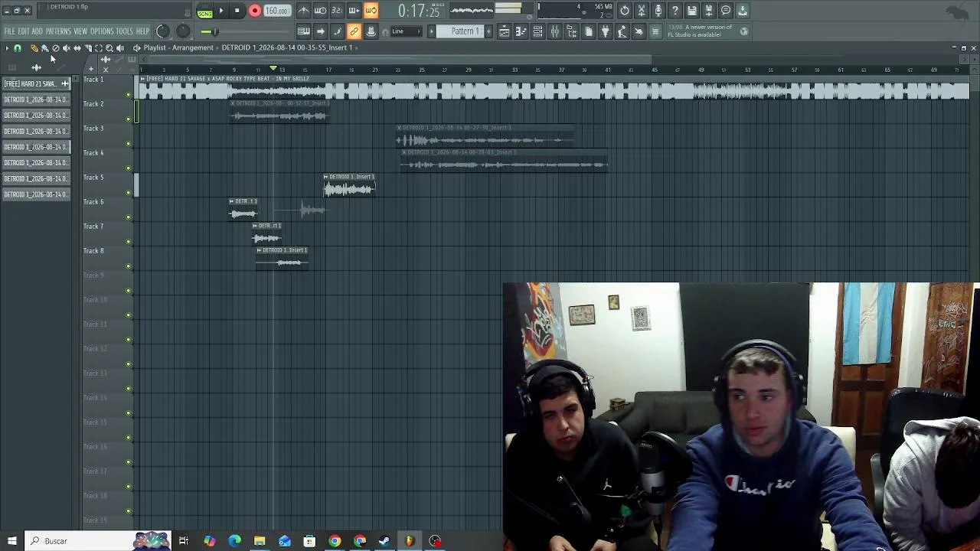Toggle the highlighted loop recording button
Screen dimensions: 980x551
pyautogui.click(x=371, y=11)
